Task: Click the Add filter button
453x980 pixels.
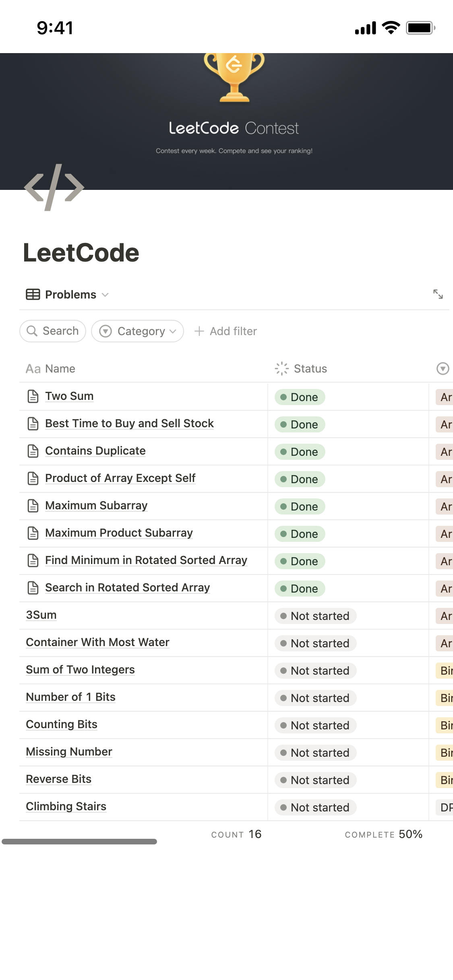Action: [x=226, y=331]
